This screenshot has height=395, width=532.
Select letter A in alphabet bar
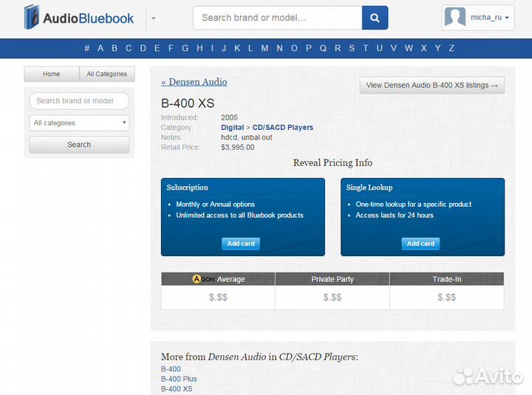[x=100, y=48]
